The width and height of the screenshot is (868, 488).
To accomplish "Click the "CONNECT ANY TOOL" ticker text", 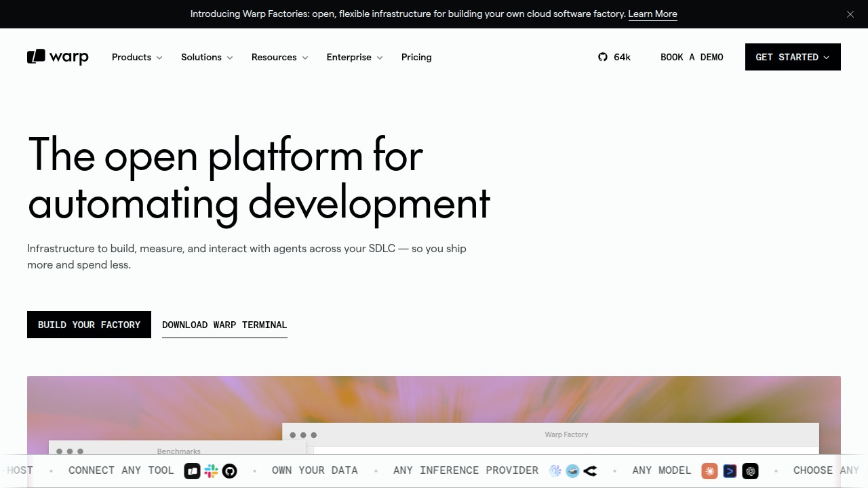I will (x=121, y=470).
